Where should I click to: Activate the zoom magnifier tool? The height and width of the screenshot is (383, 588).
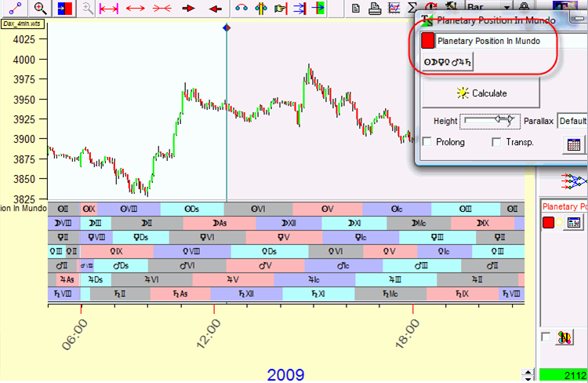point(39,8)
